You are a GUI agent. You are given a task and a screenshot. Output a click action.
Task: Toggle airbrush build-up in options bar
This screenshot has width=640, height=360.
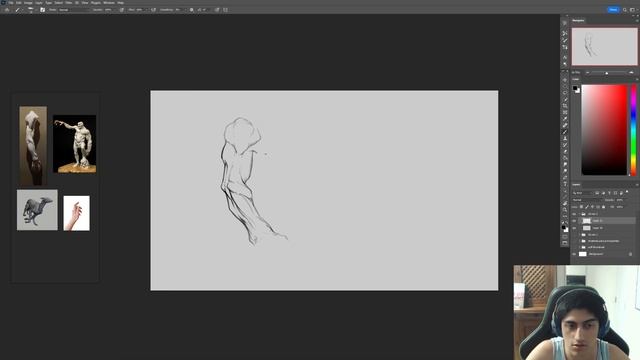(x=153, y=10)
